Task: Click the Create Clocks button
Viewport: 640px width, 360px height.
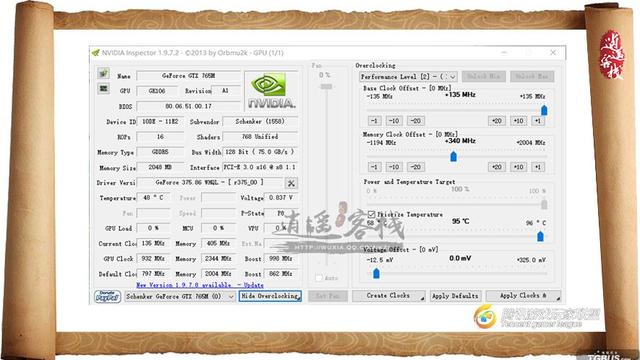Action: pyautogui.click(x=389, y=296)
